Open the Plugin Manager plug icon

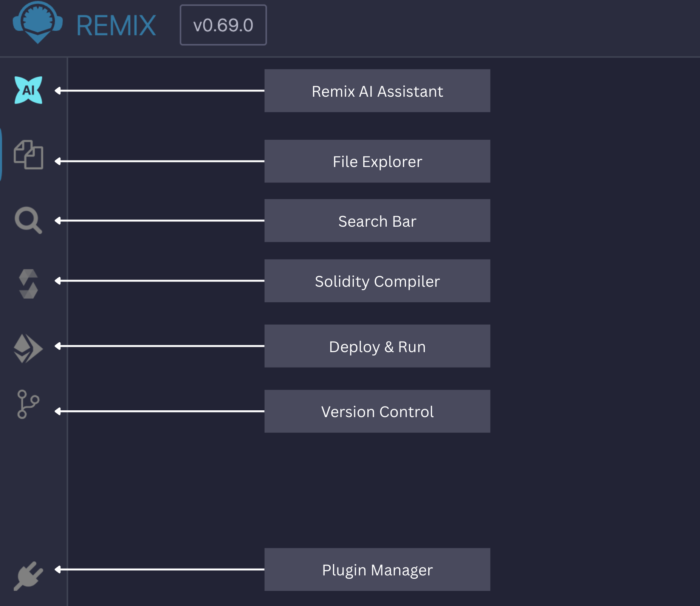(28, 576)
